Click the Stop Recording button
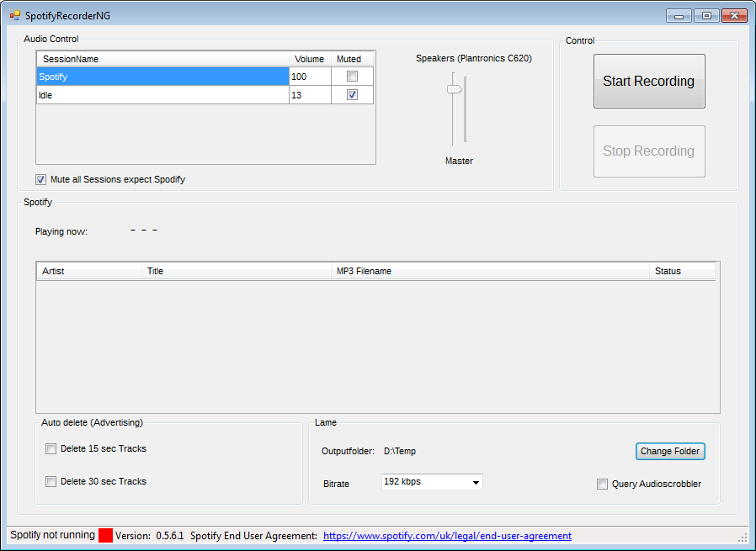 (x=649, y=151)
